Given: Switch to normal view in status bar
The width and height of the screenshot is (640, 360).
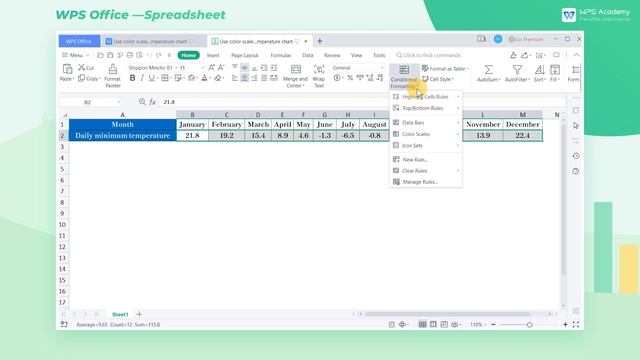Looking at the screenshot, I should coord(422,324).
